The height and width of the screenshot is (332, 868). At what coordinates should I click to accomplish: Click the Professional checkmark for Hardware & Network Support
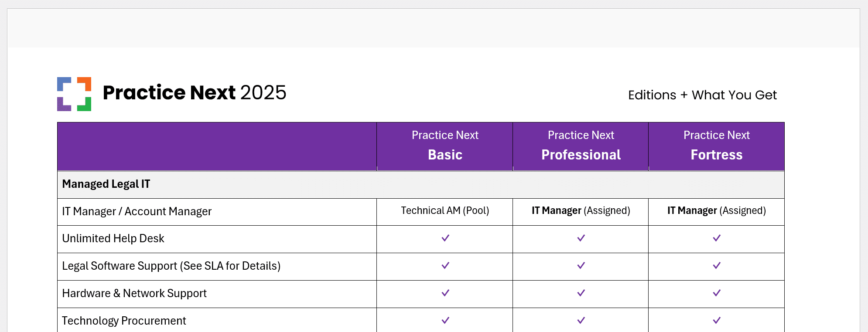click(x=581, y=293)
